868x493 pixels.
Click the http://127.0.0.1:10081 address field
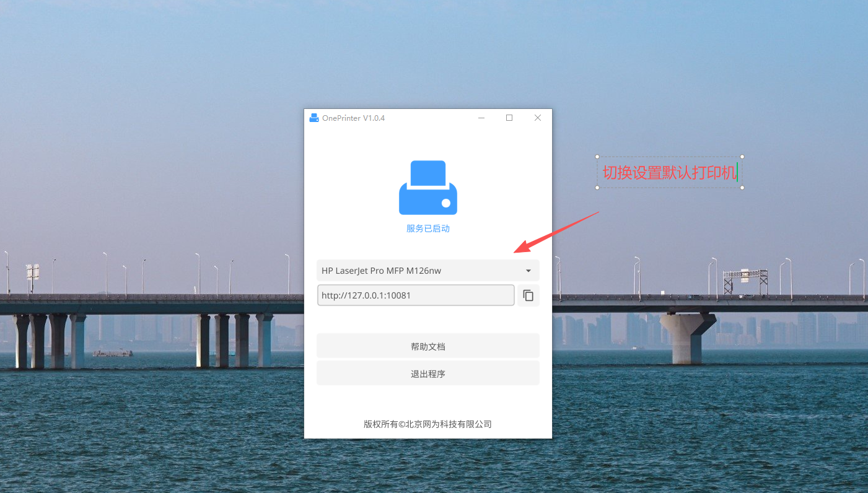click(x=416, y=295)
